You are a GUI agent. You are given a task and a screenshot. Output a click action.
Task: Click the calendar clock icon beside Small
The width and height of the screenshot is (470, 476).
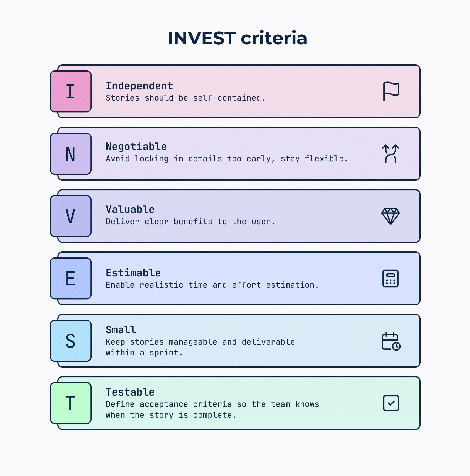[391, 341]
